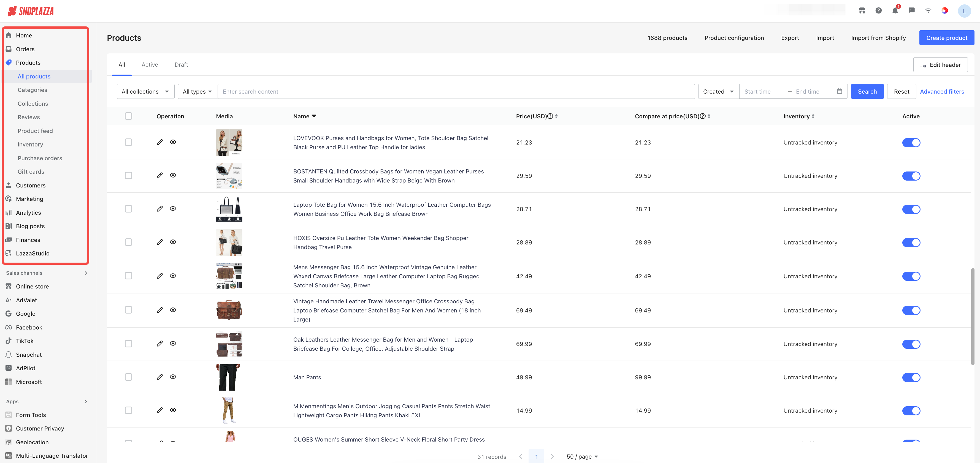Image resolution: width=980 pixels, height=463 pixels.
Task: Toggle active switch for Man Pants
Action: click(911, 377)
